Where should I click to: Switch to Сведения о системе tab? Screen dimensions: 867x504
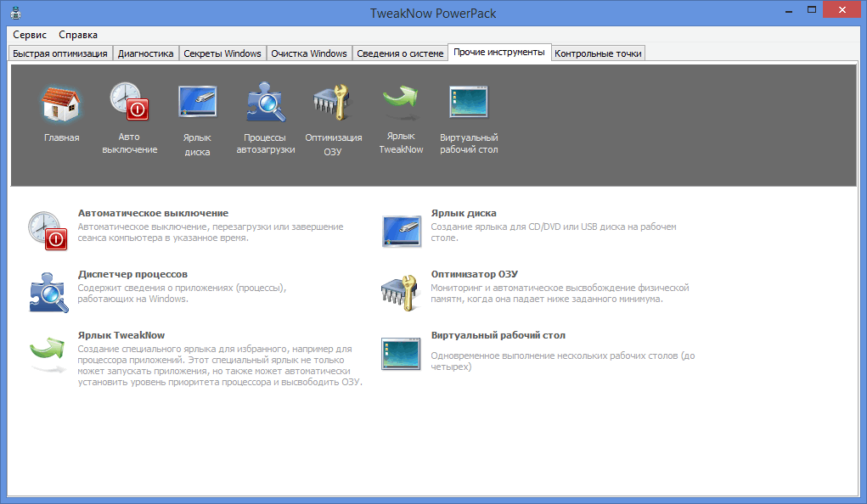[400, 53]
